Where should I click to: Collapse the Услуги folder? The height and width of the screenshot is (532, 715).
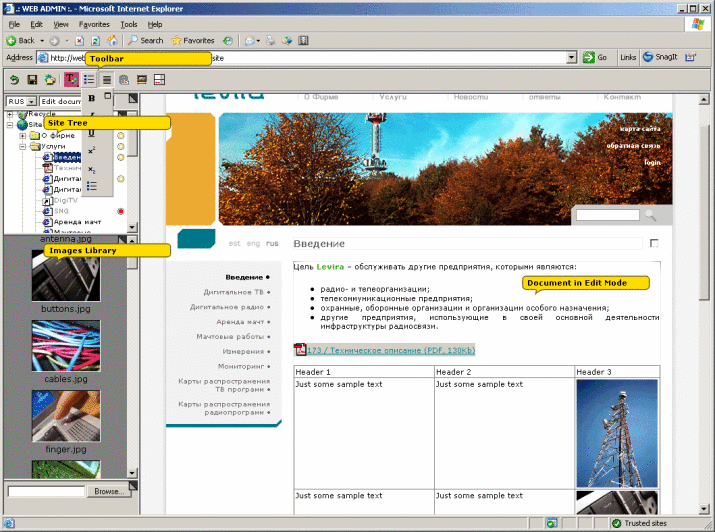click(22, 147)
